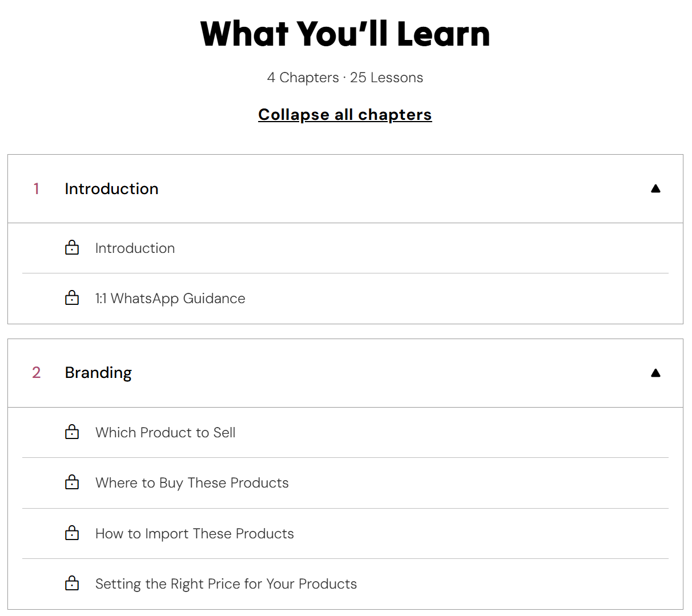Select the Introduction chapter heading
The height and width of the screenshot is (616, 692).
pos(111,188)
